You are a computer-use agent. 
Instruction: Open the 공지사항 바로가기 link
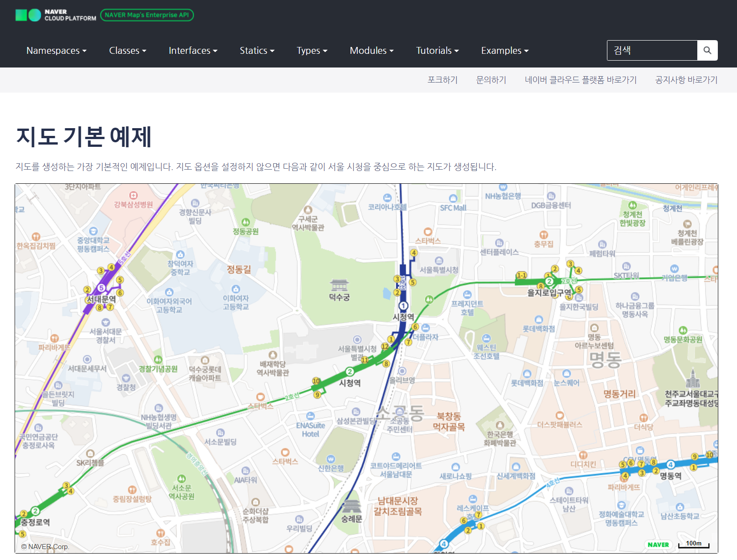687,80
